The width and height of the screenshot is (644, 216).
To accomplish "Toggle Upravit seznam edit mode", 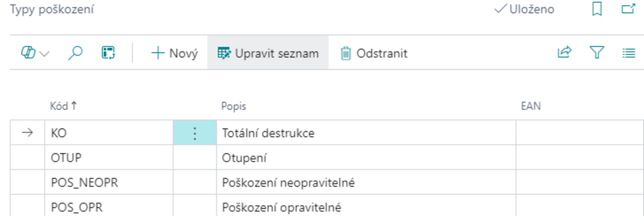I will click(268, 53).
